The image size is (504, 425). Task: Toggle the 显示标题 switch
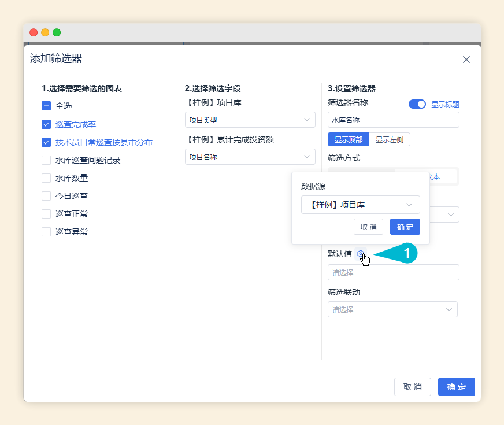coord(417,104)
